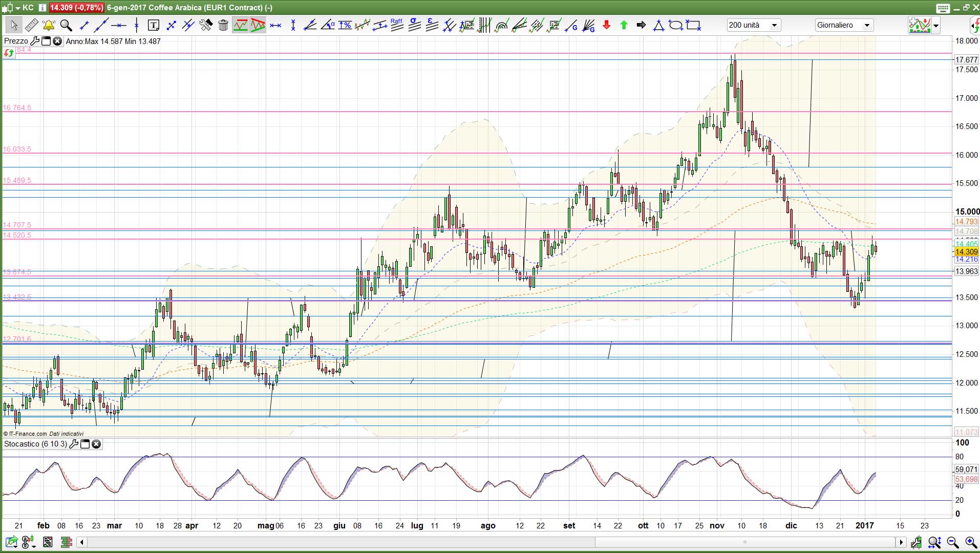This screenshot has height=553, width=980.
Task: Insert a black right arrow marker
Action: pyautogui.click(x=642, y=25)
